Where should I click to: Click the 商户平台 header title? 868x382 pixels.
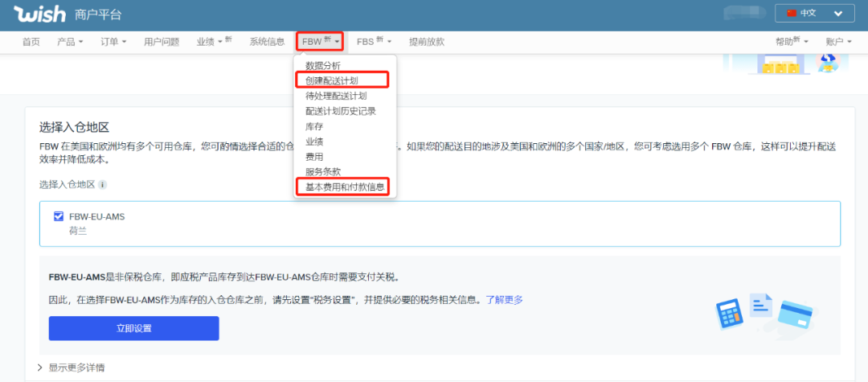pyautogui.click(x=98, y=15)
